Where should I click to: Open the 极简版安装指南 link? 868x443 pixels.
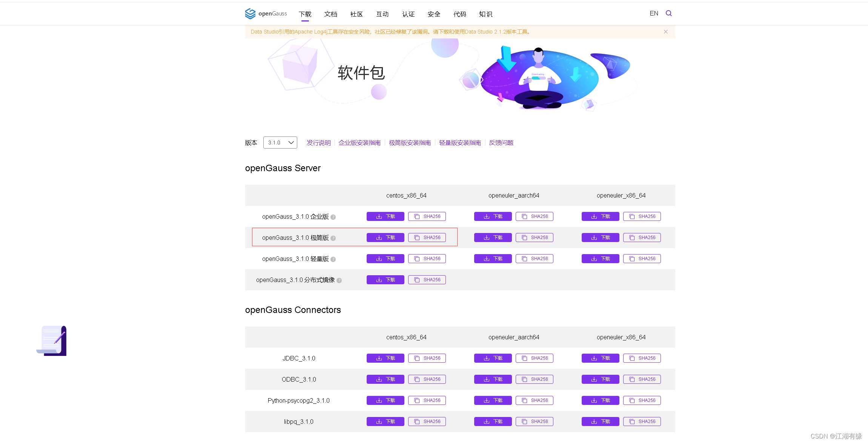(x=410, y=143)
